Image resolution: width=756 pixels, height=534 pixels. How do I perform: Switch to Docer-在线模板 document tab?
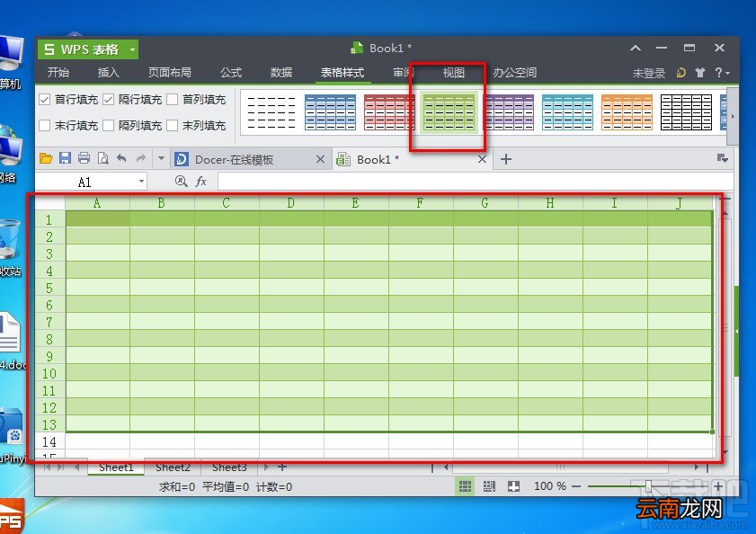234,160
